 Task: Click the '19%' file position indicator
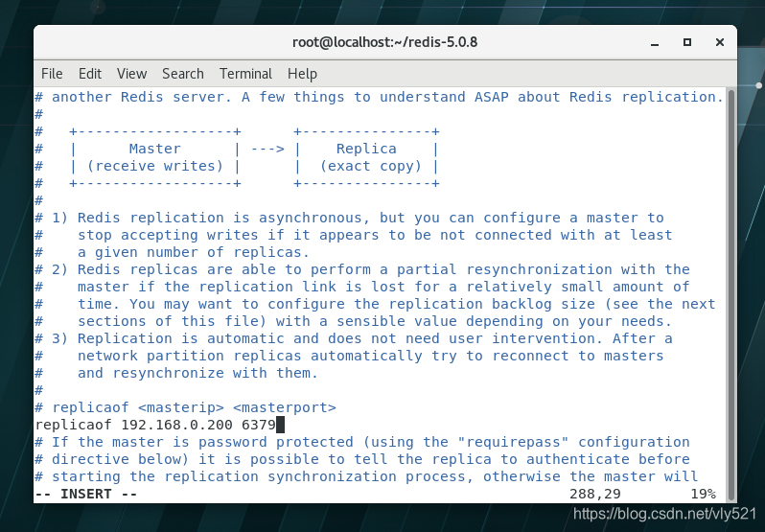703,494
